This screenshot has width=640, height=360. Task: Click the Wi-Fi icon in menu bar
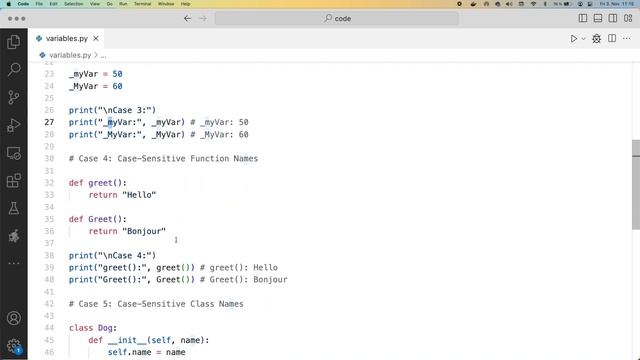tap(533, 4)
